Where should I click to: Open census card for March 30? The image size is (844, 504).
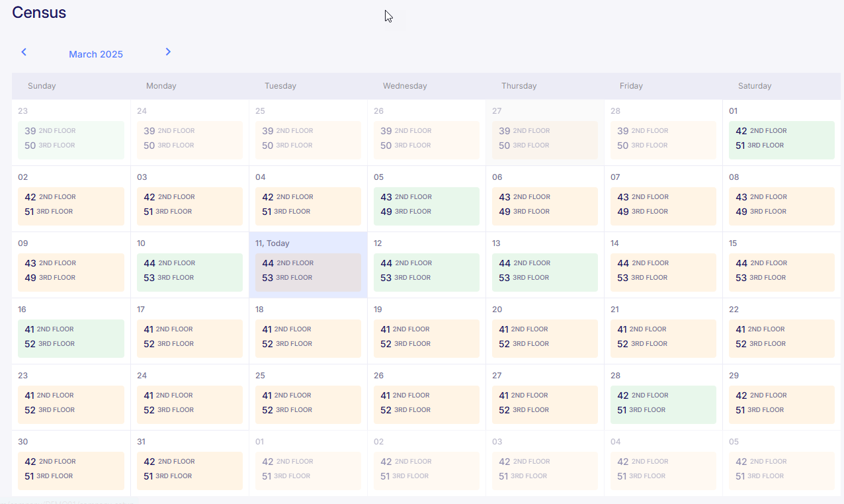[71, 471]
